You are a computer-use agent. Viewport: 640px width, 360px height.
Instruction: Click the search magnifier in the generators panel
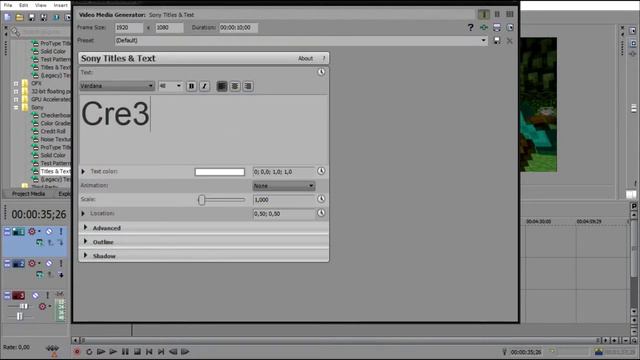pos(16,32)
